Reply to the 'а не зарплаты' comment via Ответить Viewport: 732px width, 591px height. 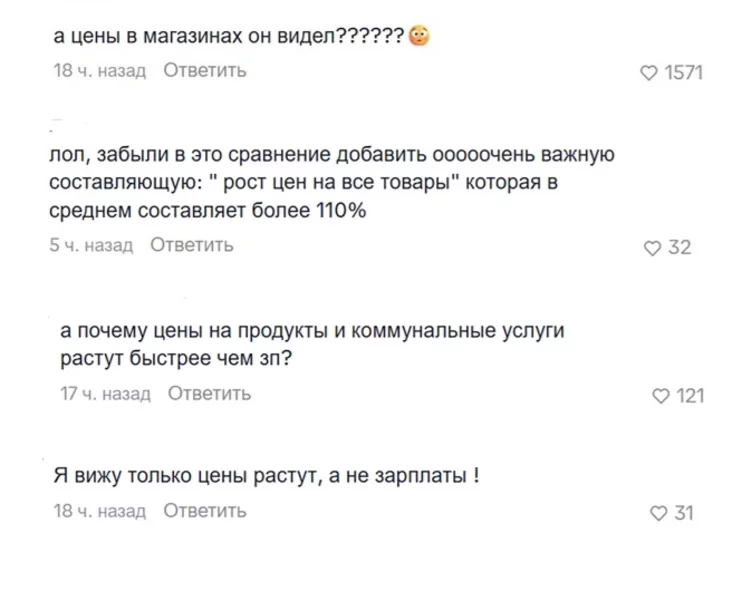point(203,511)
